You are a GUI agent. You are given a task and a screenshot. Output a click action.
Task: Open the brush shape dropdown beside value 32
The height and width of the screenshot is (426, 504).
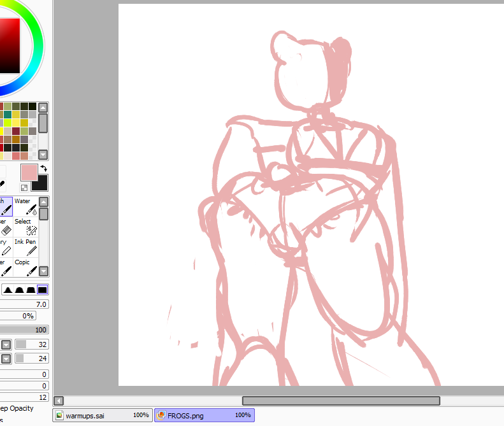tap(6, 344)
